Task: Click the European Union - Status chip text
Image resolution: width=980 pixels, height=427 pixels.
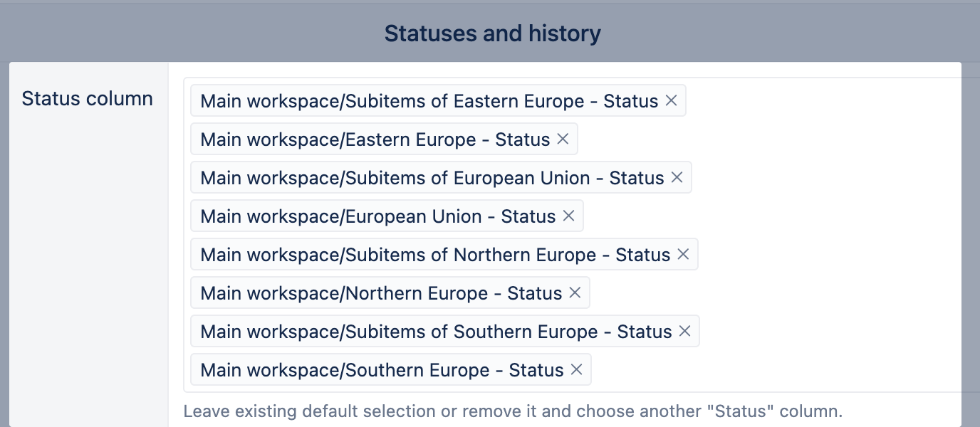Action: click(377, 216)
